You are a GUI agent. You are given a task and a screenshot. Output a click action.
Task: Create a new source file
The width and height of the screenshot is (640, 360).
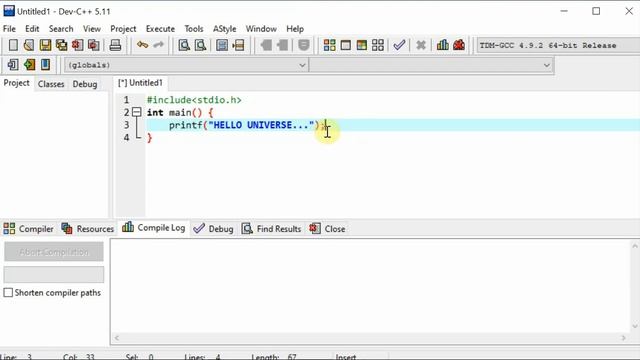click(x=13, y=45)
